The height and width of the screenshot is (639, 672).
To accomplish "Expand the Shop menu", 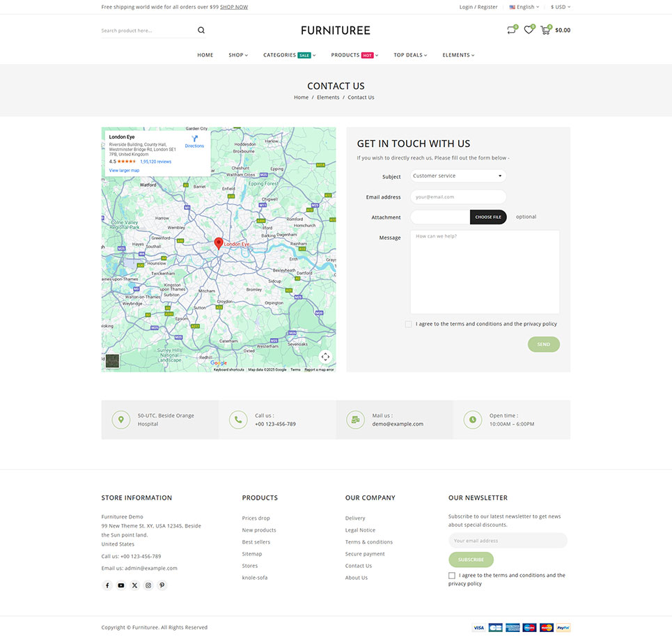I will pos(238,55).
